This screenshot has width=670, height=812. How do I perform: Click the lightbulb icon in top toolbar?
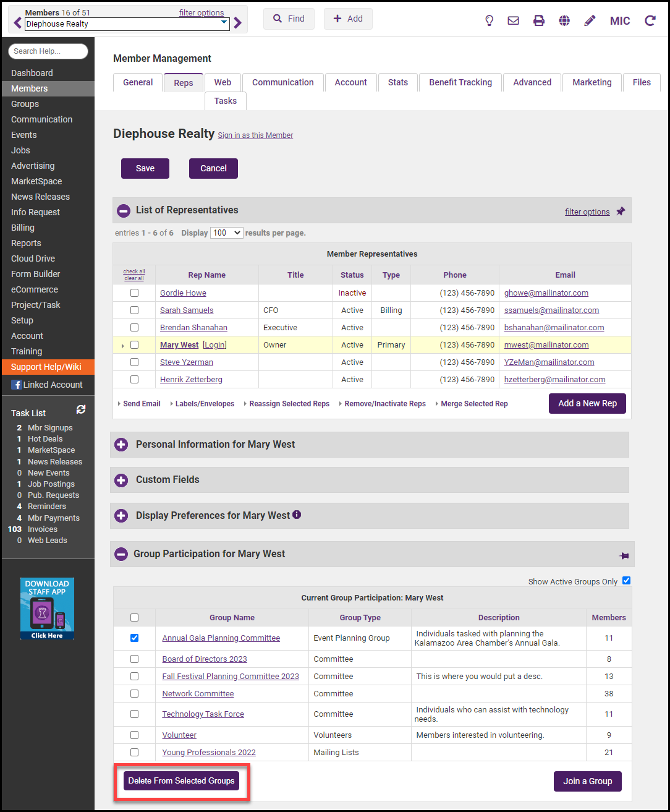[489, 20]
